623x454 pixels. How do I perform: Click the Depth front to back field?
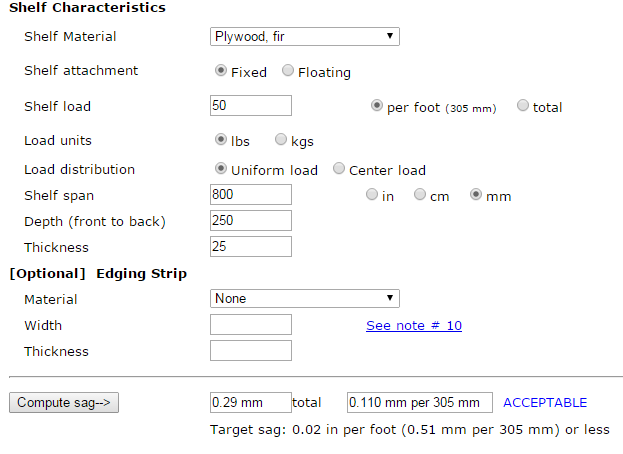[x=251, y=221]
